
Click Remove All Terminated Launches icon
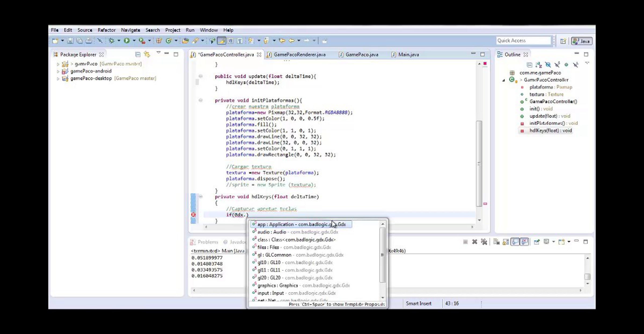484,242
